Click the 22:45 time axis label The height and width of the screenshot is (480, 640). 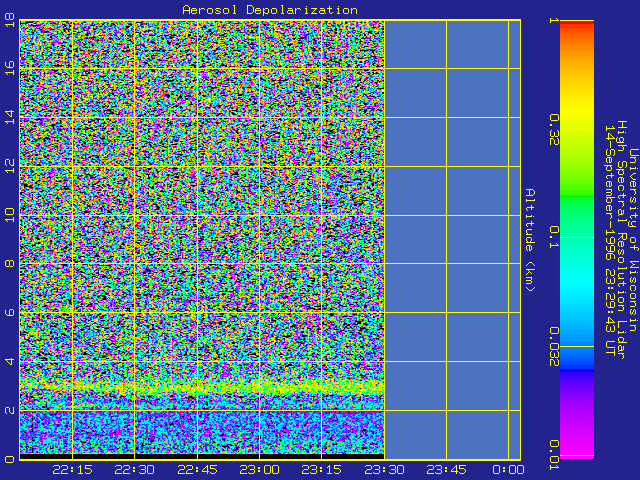tap(197, 470)
